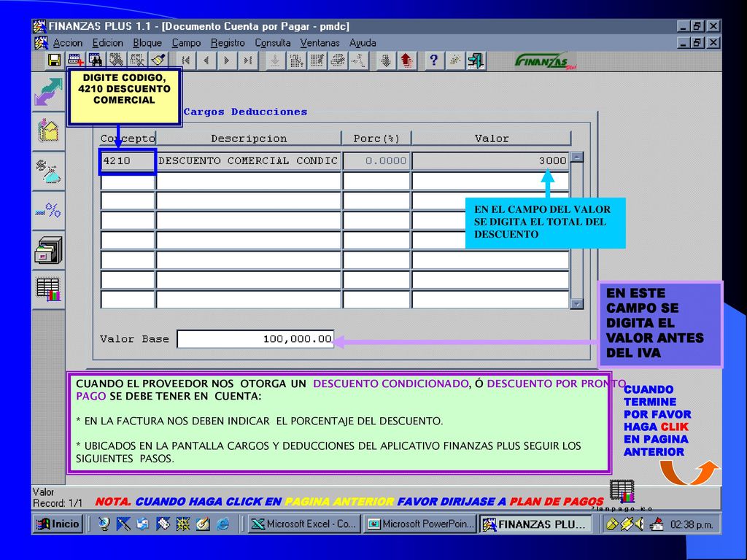Click the running figure toolbar icon
The width and height of the screenshot is (747, 560).
(x=358, y=61)
